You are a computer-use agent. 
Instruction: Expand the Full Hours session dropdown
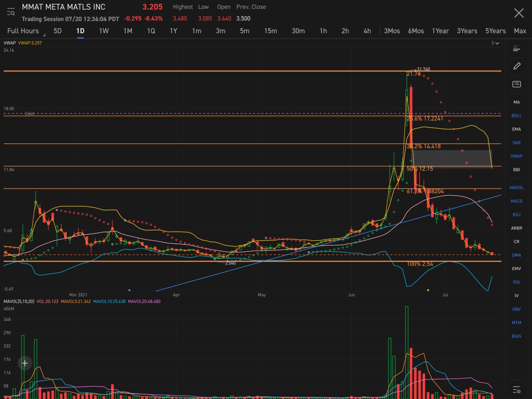(26, 31)
